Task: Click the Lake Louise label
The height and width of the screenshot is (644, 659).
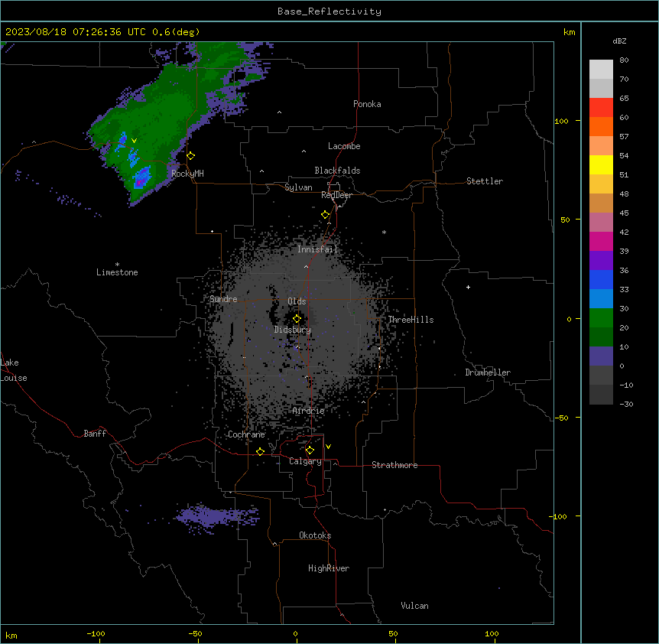Action: pos(14,370)
